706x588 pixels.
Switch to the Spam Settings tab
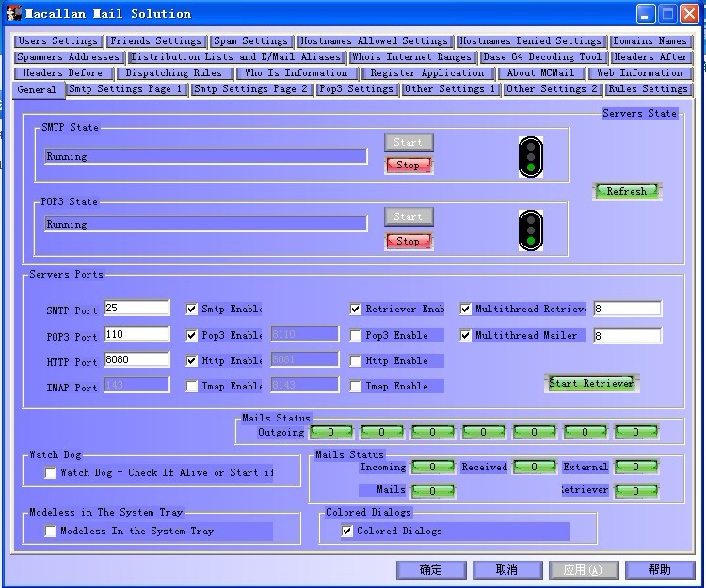pos(250,41)
